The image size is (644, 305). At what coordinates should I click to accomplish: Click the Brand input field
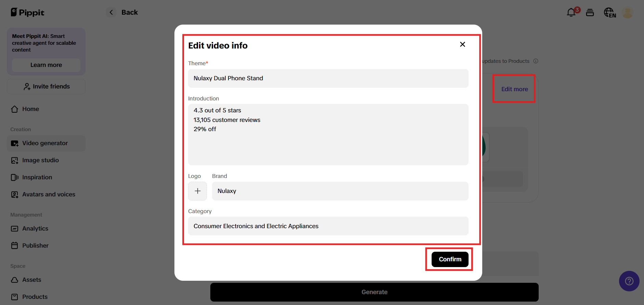(x=340, y=191)
